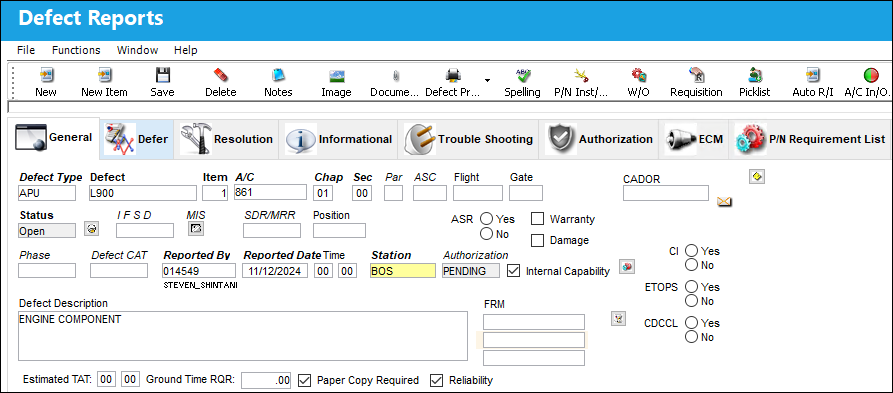Open the Trouble Shooting tab
This screenshot has width=893, height=393.
click(469, 139)
